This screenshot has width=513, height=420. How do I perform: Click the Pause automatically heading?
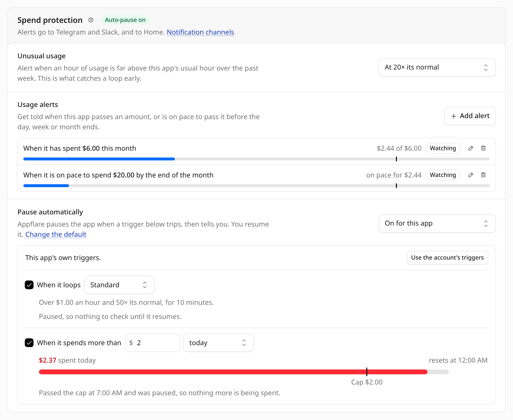(50, 212)
